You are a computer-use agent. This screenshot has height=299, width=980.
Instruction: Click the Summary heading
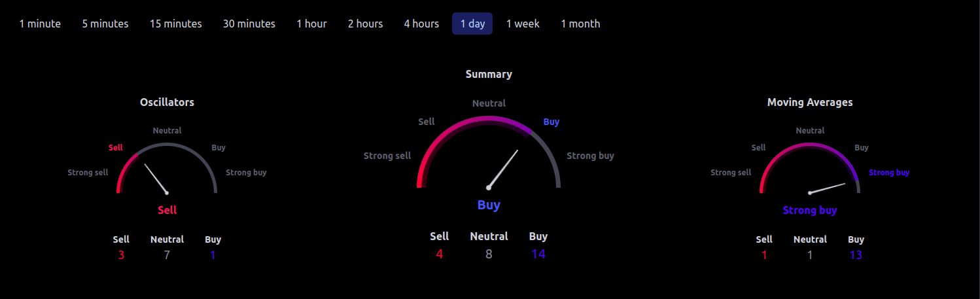point(489,74)
